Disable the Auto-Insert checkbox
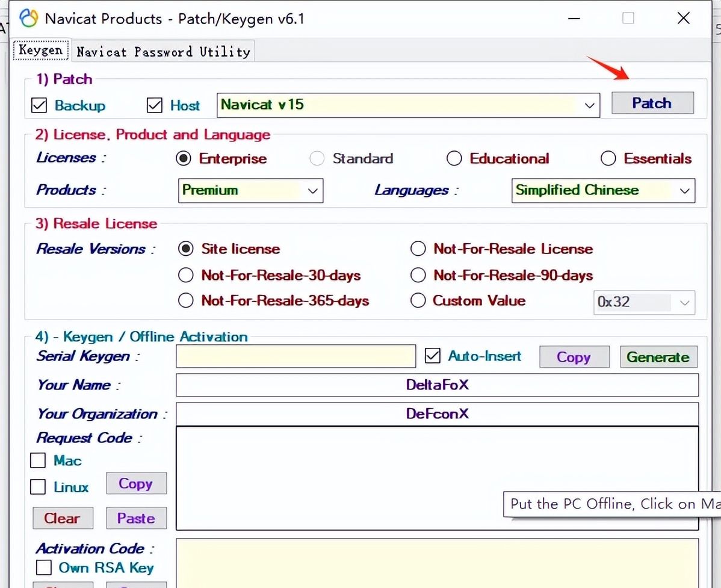 tap(432, 356)
